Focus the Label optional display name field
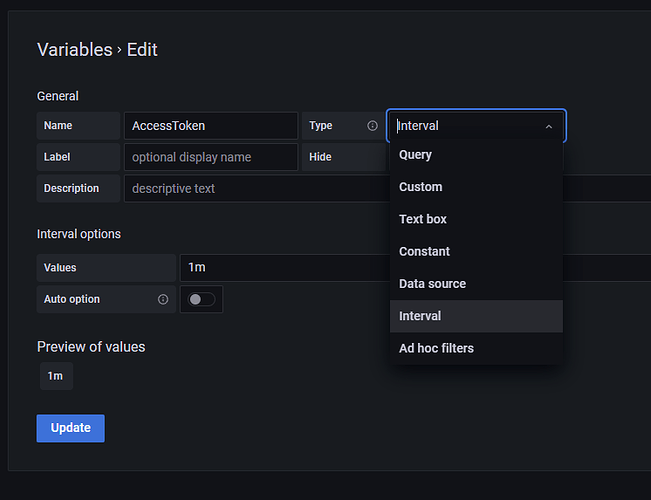This screenshot has width=651, height=500. point(211,157)
